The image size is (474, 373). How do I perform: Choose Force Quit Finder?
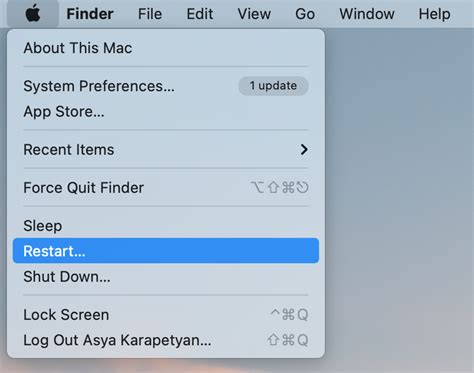click(166, 188)
